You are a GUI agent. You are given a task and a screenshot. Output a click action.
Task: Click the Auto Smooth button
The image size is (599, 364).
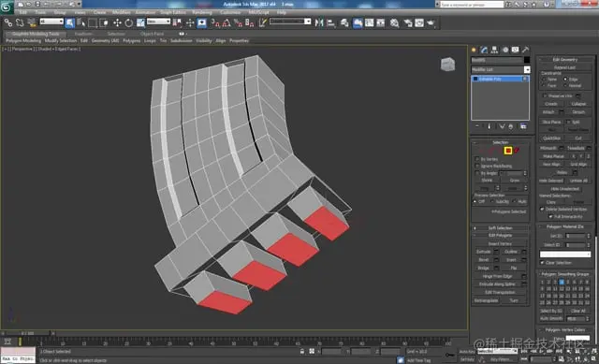click(551, 318)
